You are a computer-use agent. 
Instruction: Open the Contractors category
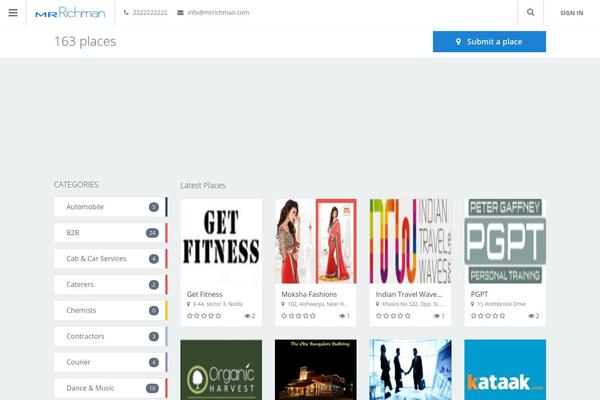(x=111, y=336)
